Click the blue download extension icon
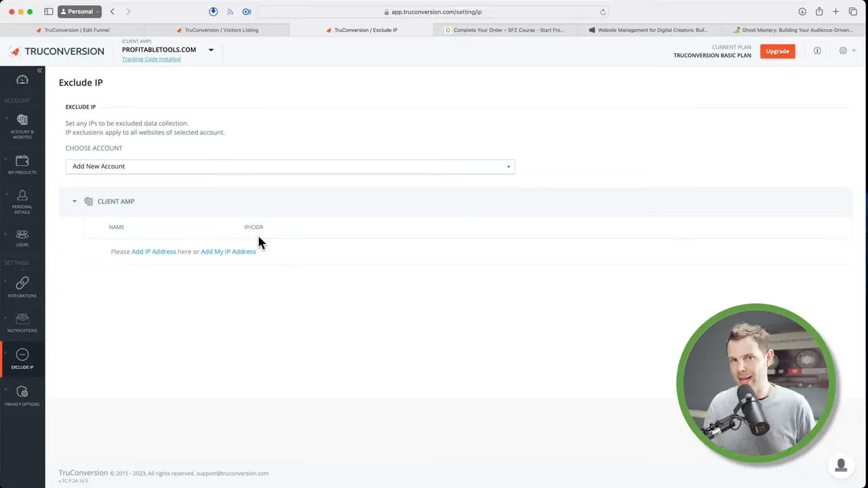 pyautogui.click(x=213, y=12)
